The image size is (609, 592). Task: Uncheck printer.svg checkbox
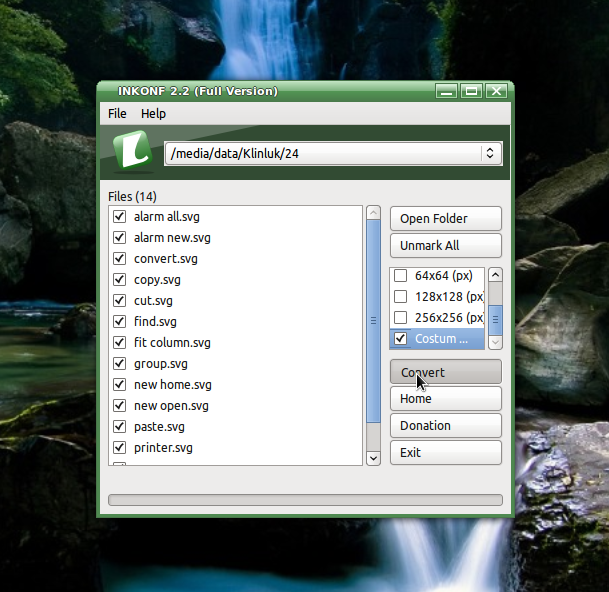pyautogui.click(x=120, y=447)
